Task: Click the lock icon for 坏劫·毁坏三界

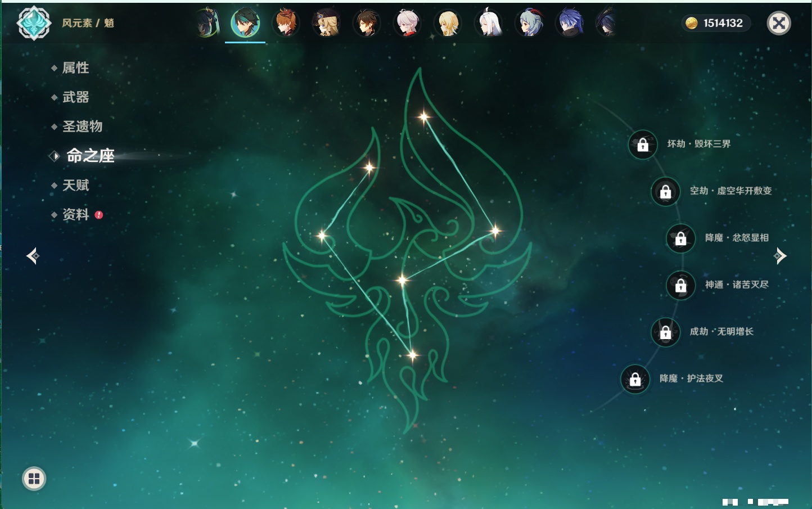Action: (x=643, y=145)
